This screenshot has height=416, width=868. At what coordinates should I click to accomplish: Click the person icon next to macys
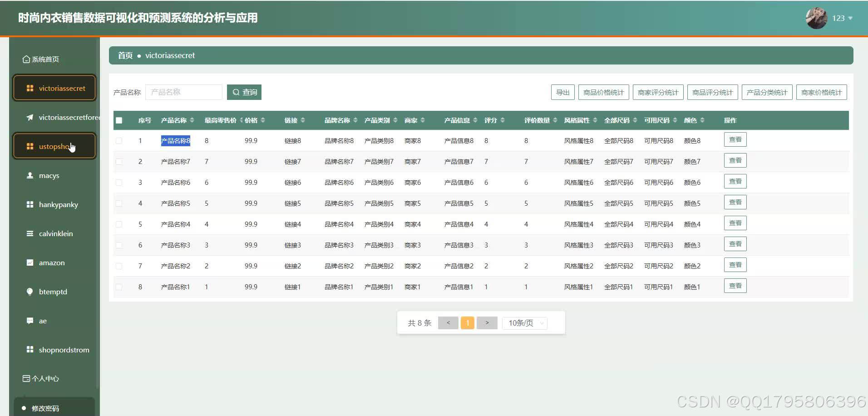pyautogui.click(x=30, y=175)
